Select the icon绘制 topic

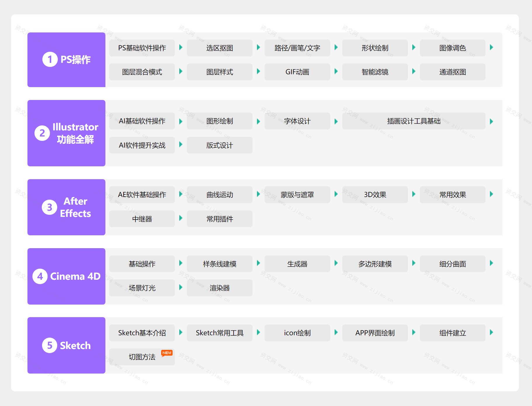[x=297, y=333]
